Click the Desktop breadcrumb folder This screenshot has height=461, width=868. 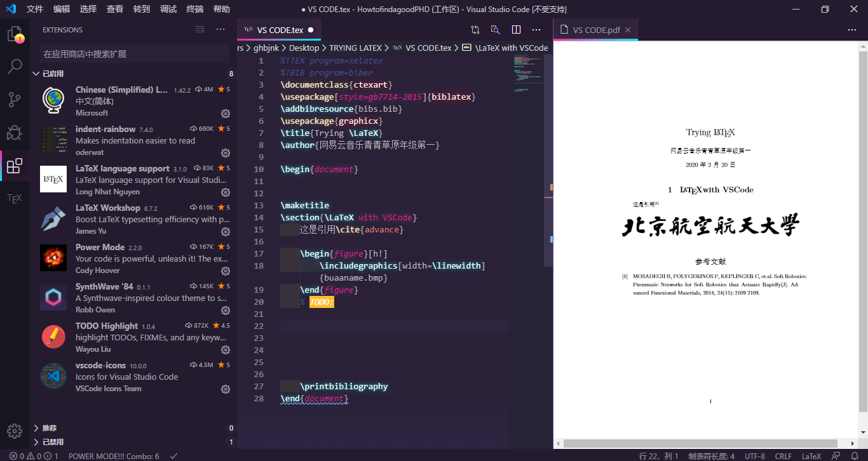[304, 48]
